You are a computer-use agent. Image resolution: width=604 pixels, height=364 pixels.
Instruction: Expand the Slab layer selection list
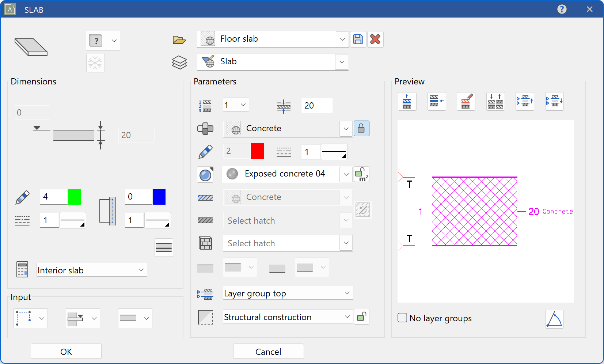(341, 62)
